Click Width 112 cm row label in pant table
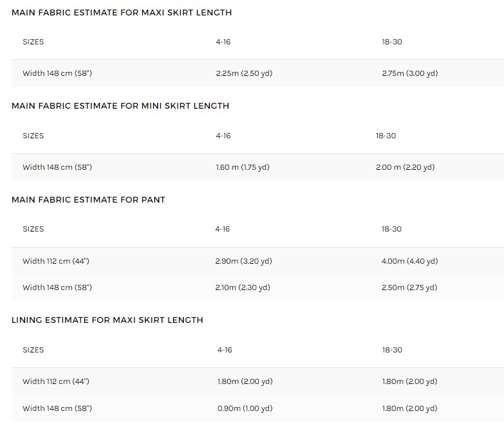 click(x=56, y=261)
